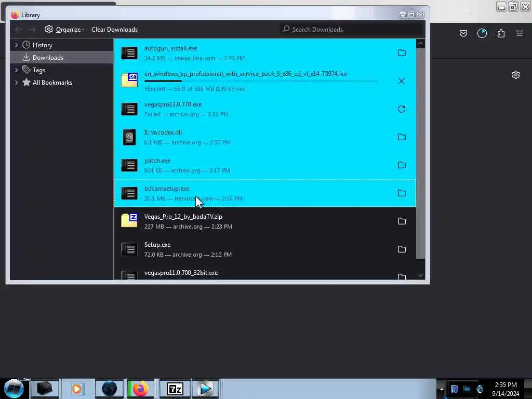Screen dimensions: 532x399
Task: Click the IL Vocodex.dll file icon
Action: point(129,137)
